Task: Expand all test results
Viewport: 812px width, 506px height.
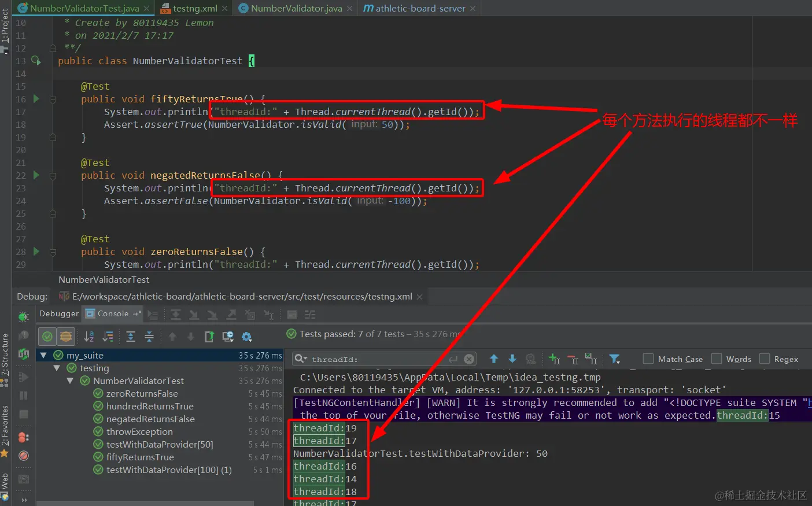Action: tap(131, 337)
